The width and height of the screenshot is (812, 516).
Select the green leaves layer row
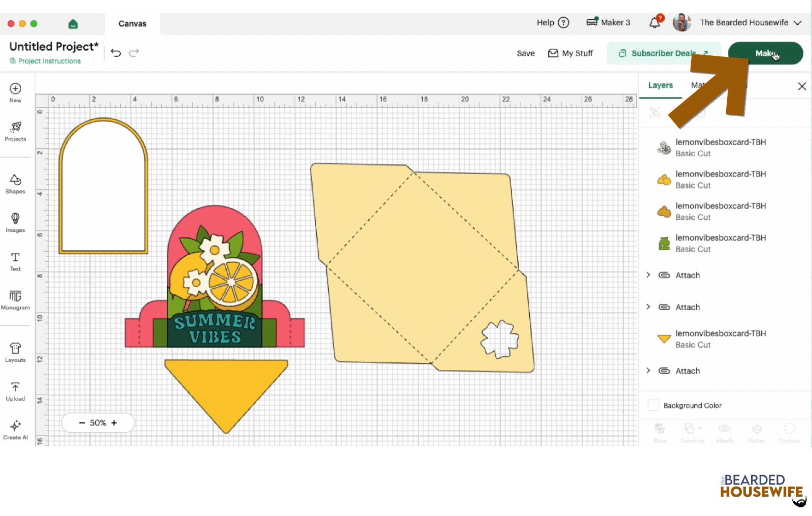pos(725,244)
